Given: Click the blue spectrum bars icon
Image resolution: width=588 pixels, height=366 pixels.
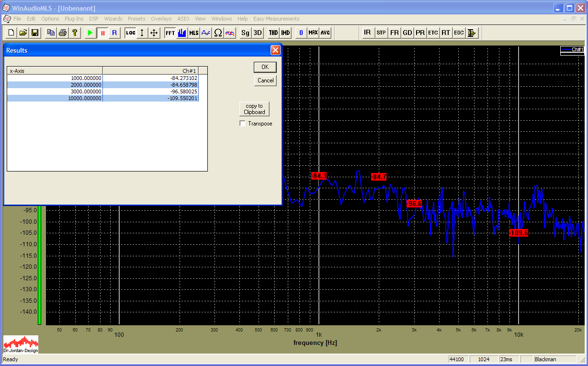Looking at the screenshot, I should pos(182,33).
